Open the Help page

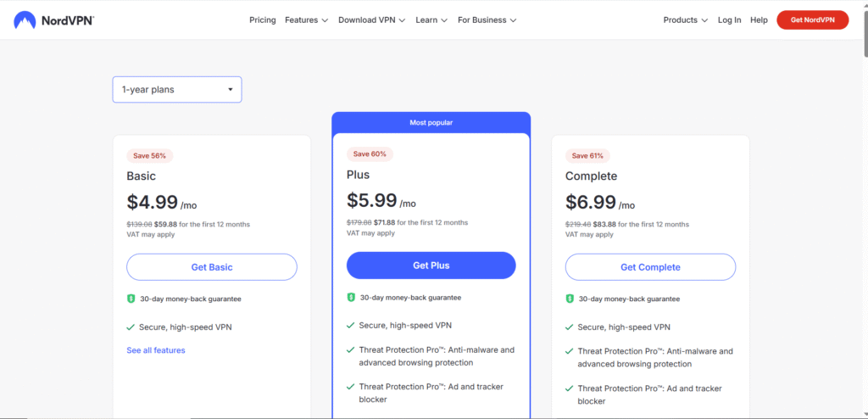pyautogui.click(x=759, y=20)
